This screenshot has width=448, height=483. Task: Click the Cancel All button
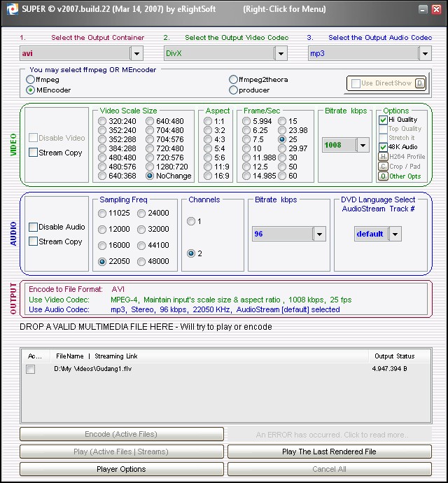pos(330,469)
